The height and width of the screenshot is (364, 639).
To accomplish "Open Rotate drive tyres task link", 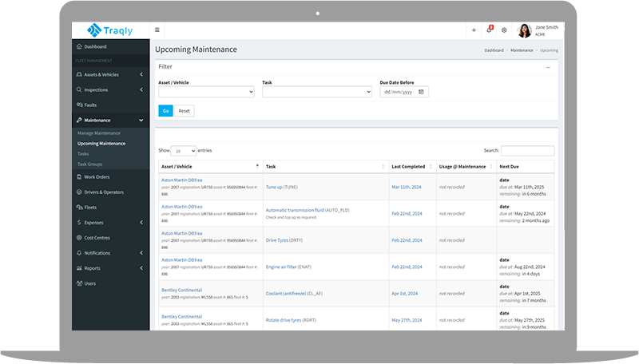I will (x=284, y=320).
